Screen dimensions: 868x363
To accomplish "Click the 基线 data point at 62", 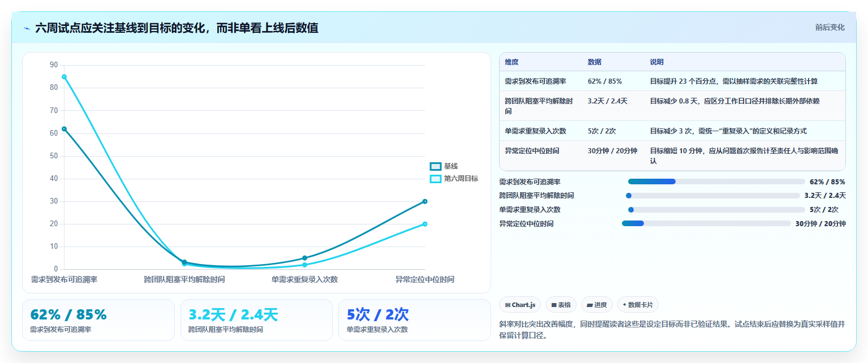I will (x=64, y=129).
